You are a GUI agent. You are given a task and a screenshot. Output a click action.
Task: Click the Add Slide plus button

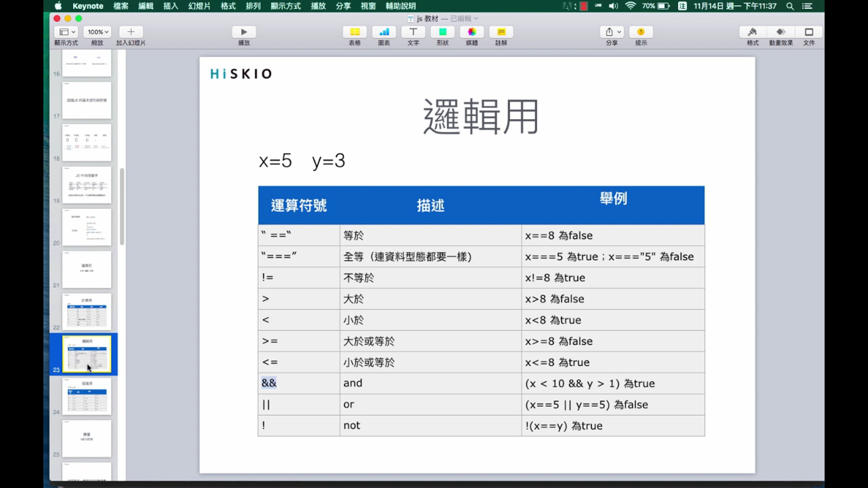(131, 32)
